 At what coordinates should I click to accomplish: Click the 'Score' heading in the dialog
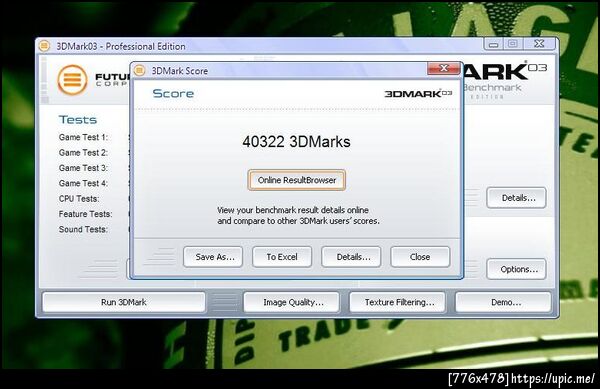click(173, 93)
